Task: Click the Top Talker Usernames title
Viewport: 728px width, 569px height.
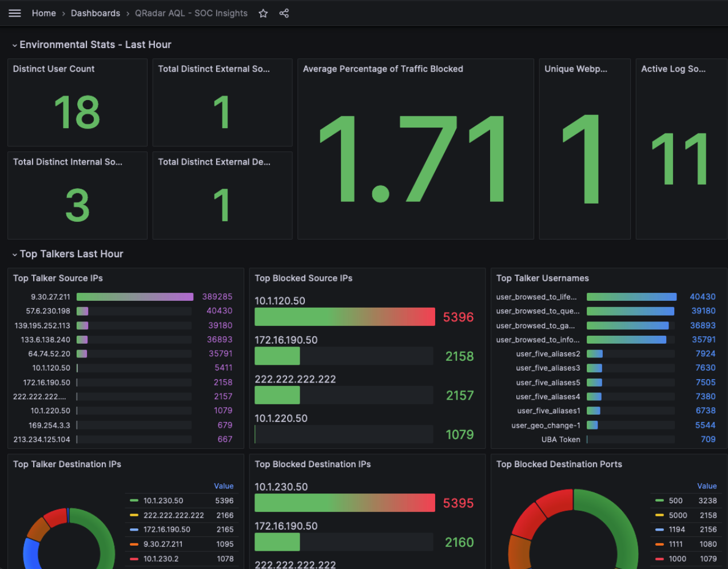Action: (x=543, y=278)
